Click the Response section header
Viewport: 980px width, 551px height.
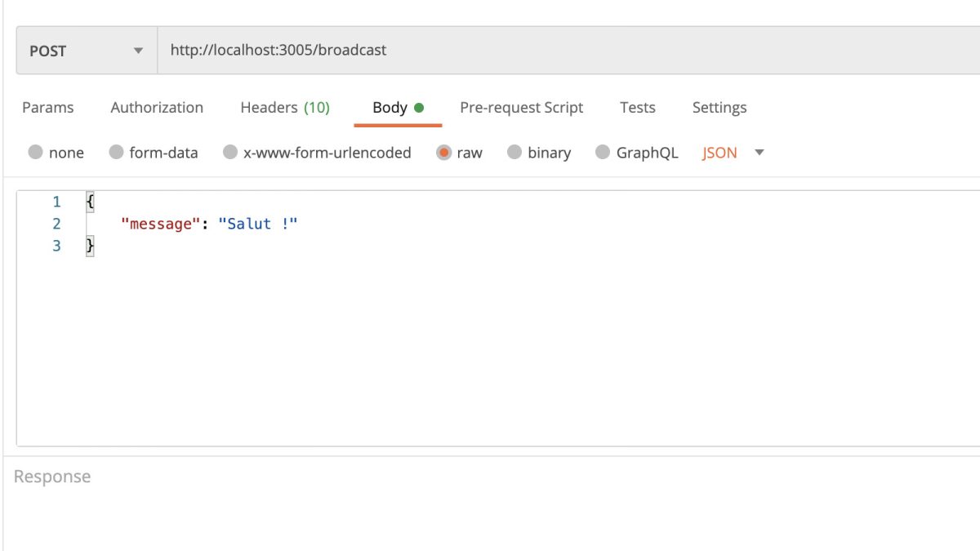[52, 477]
